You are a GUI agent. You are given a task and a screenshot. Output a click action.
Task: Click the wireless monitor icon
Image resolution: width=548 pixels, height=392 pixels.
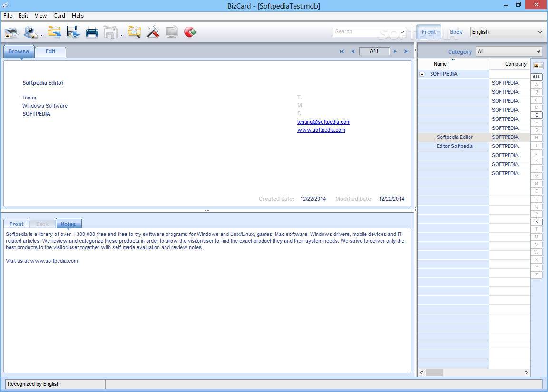click(172, 32)
